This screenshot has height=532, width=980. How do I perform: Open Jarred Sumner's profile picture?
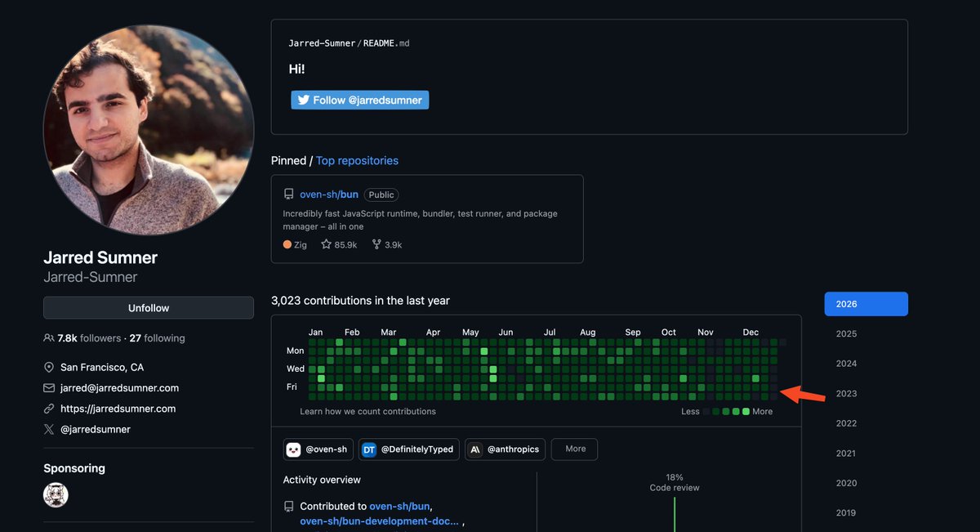(149, 129)
